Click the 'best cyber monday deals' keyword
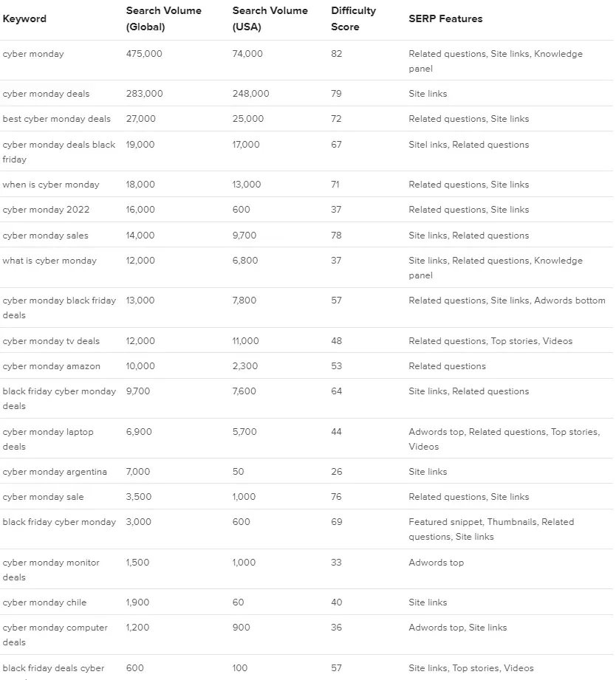The height and width of the screenshot is (680, 616). (x=56, y=119)
